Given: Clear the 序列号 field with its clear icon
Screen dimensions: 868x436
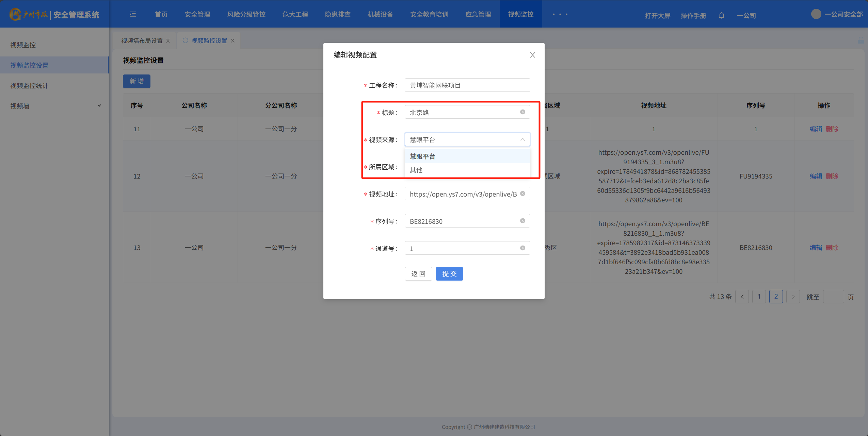Looking at the screenshot, I should pos(523,221).
